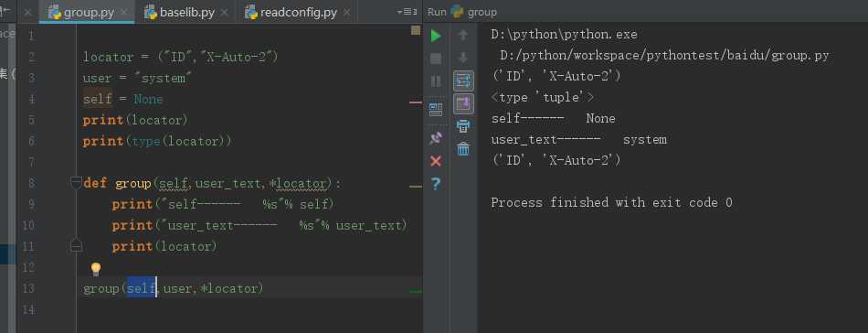This screenshot has height=333, width=868.
Task: Clear All console output with trash icon
Action: [x=463, y=148]
